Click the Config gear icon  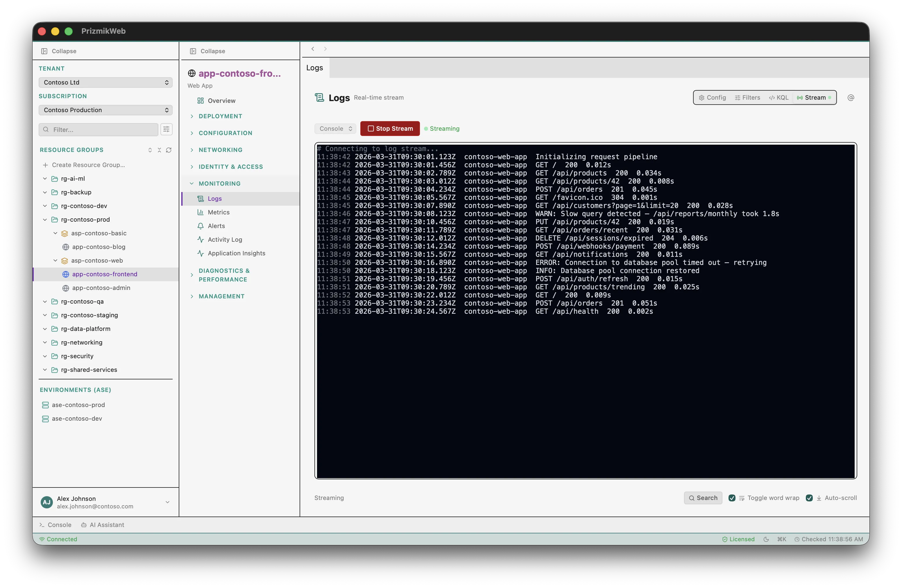[x=701, y=97]
